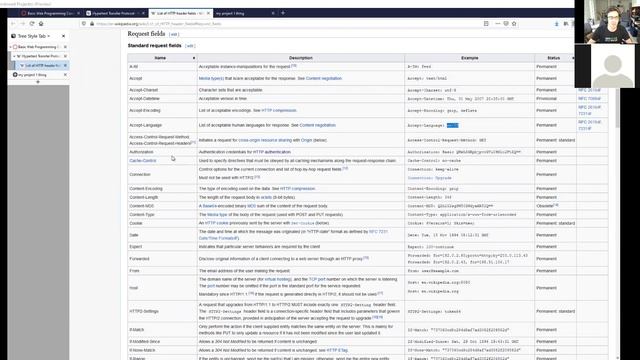This screenshot has height=360, width=640.
Task: Open the octets link in Content-Length row
Action: (266, 197)
